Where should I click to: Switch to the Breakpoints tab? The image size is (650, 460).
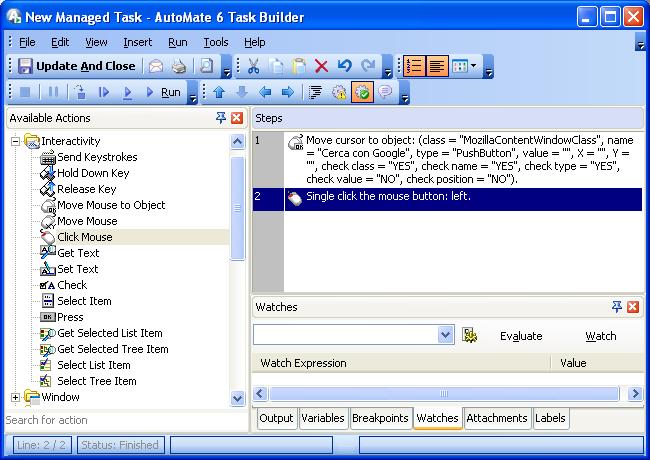pyautogui.click(x=380, y=418)
